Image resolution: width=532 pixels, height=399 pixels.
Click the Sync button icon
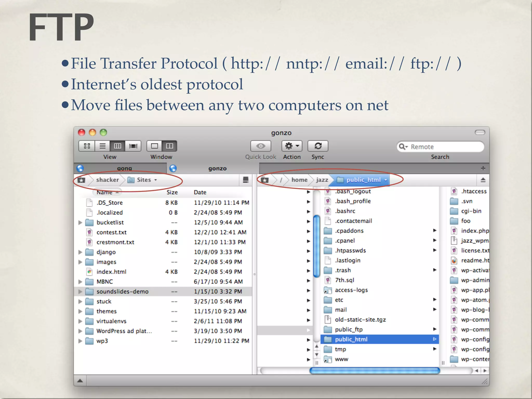[x=318, y=146]
